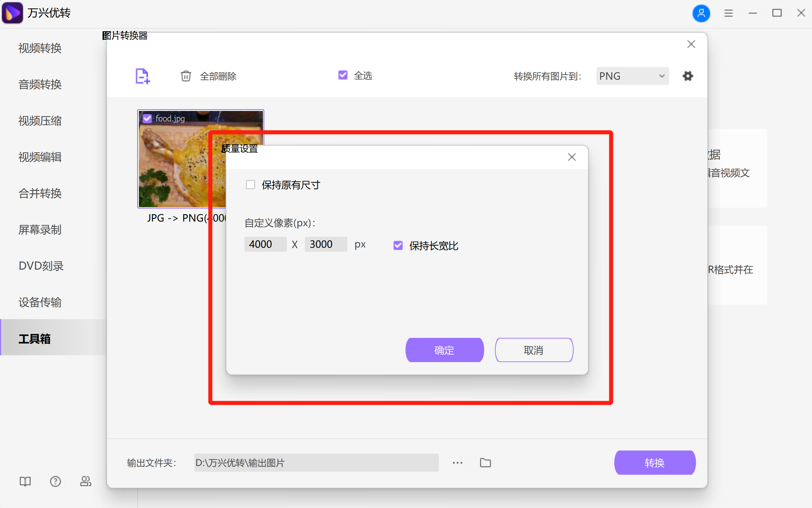Click the trash icon to delete all images
812x508 pixels.
(x=186, y=76)
